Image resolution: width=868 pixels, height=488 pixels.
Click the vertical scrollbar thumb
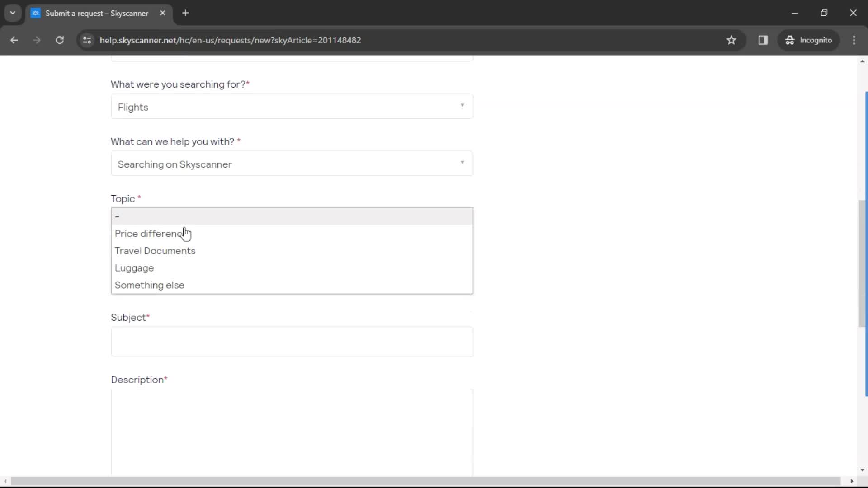click(862, 263)
